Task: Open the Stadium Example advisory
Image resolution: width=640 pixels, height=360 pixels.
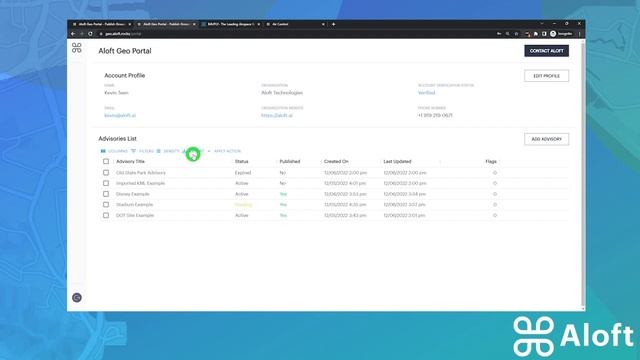Action: coord(134,204)
